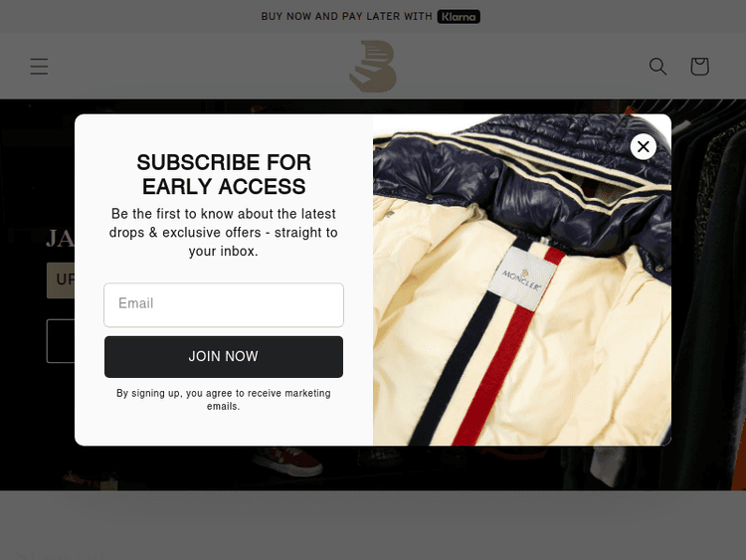The height and width of the screenshot is (560, 746).
Task: Focus the Email input field
Action: coord(224,305)
